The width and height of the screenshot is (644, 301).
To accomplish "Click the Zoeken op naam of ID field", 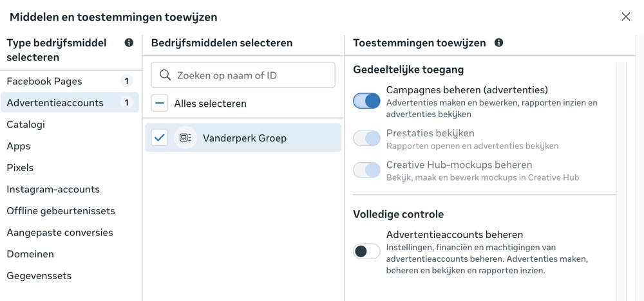I will pyautogui.click(x=251, y=75).
